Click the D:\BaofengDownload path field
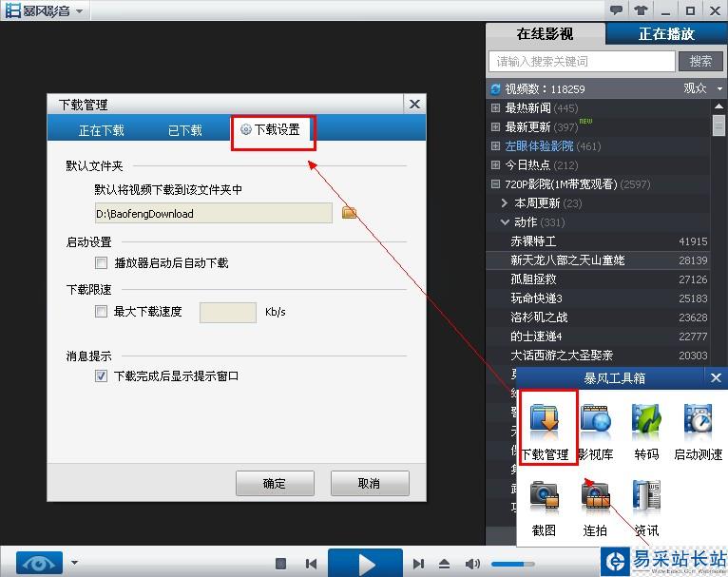This screenshot has width=728, height=577. coord(214,213)
